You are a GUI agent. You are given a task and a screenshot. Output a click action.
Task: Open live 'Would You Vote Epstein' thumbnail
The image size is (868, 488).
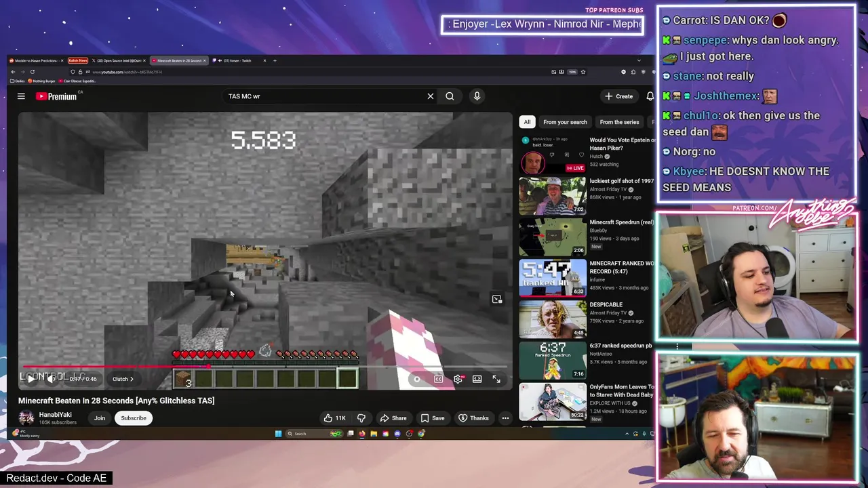point(552,155)
